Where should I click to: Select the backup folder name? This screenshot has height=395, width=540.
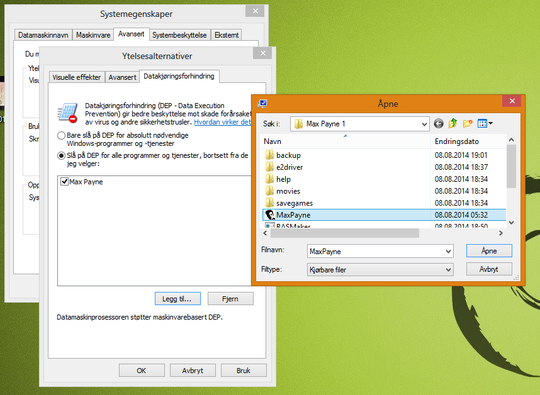pyautogui.click(x=289, y=155)
